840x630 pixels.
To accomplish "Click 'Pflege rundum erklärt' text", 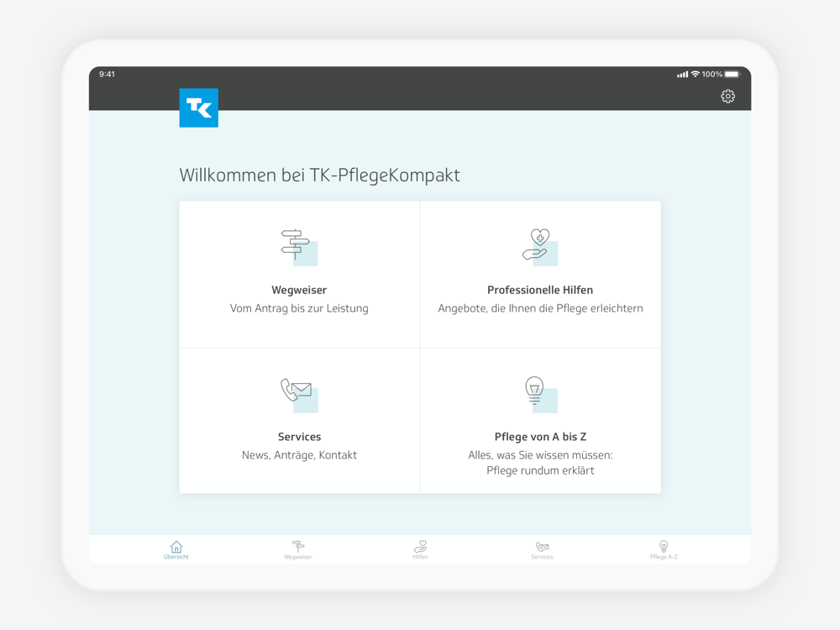I will click(540, 471).
